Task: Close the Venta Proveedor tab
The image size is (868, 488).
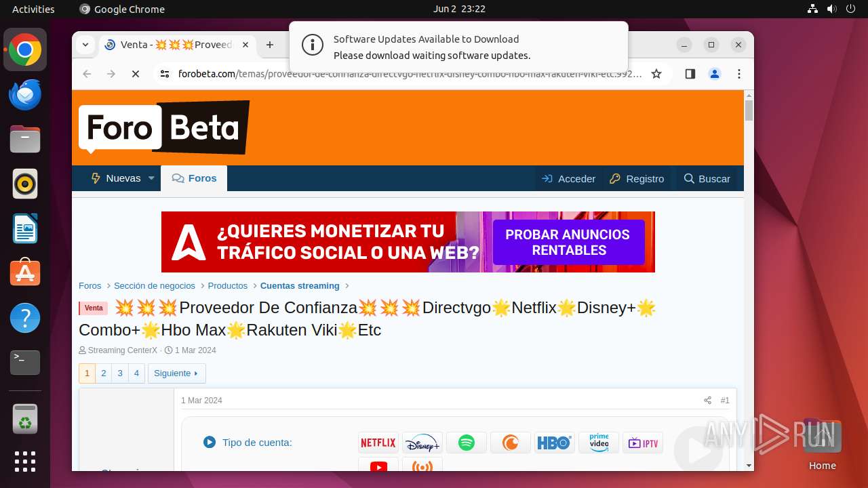Action: pyautogui.click(x=245, y=45)
